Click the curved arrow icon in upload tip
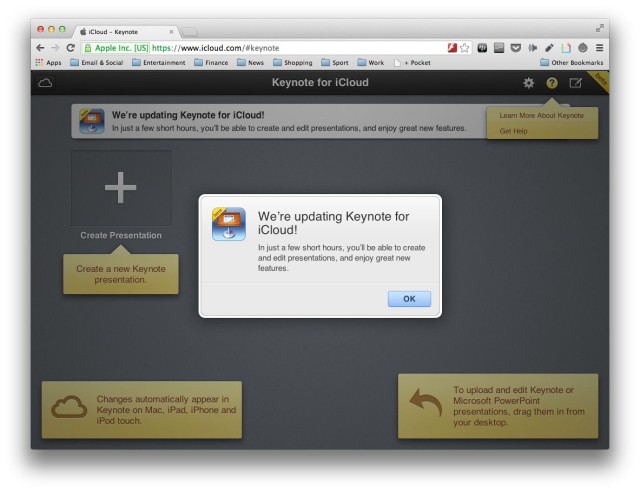640x492 pixels. point(426,403)
